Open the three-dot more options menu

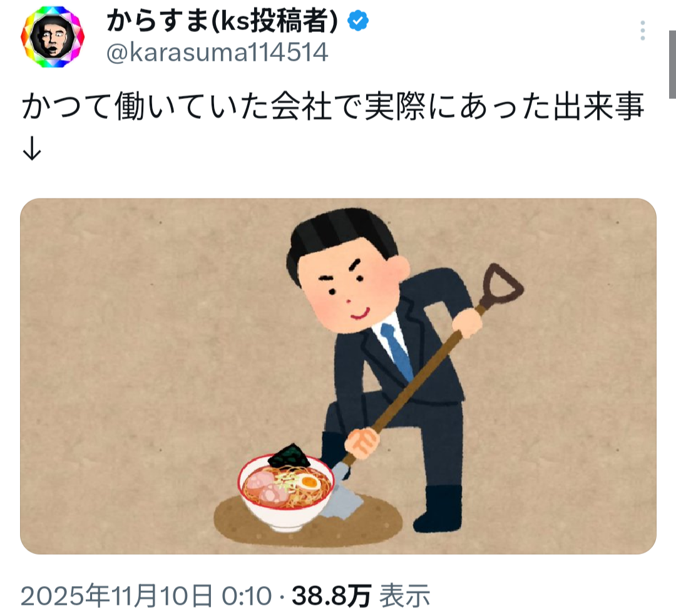click(x=642, y=31)
